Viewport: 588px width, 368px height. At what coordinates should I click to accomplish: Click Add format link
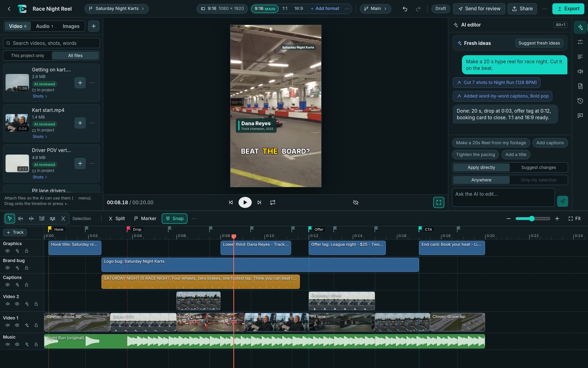coord(325,8)
